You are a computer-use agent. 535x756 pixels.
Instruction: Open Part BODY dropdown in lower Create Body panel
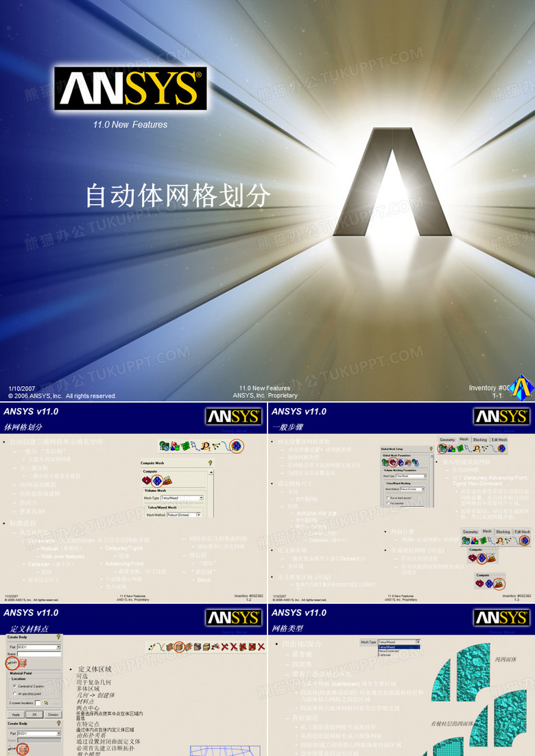[39, 733]
